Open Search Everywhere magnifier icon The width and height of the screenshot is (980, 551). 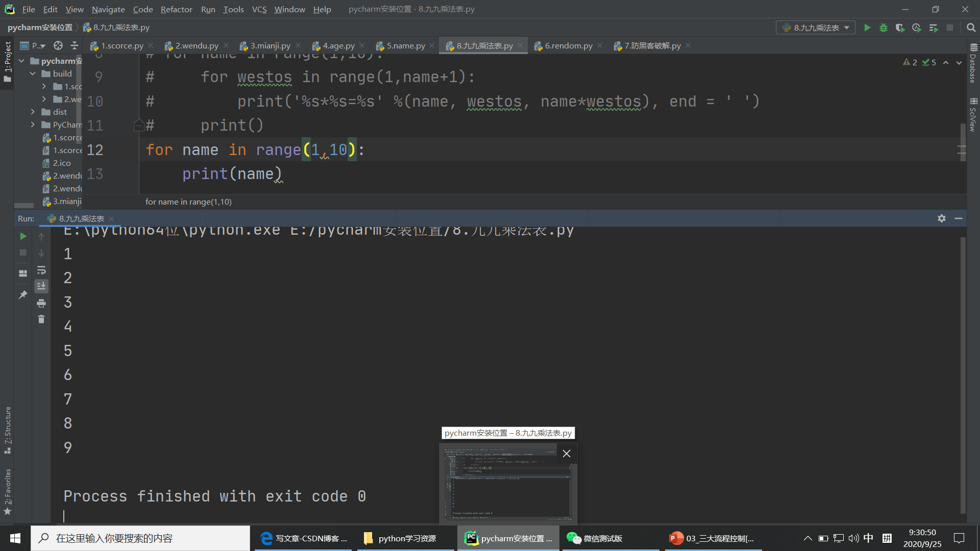(971, 28)
